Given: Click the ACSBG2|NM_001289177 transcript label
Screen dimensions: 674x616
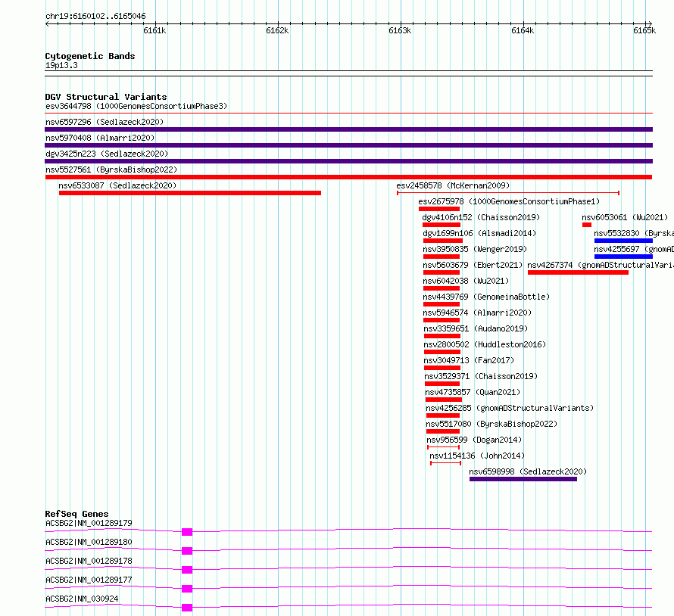Looking at the screenshot, I should click(89, 580).
